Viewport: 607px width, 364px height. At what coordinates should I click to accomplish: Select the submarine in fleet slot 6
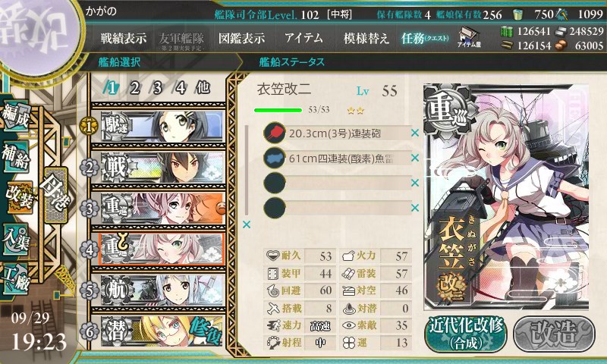pos(162,331)
